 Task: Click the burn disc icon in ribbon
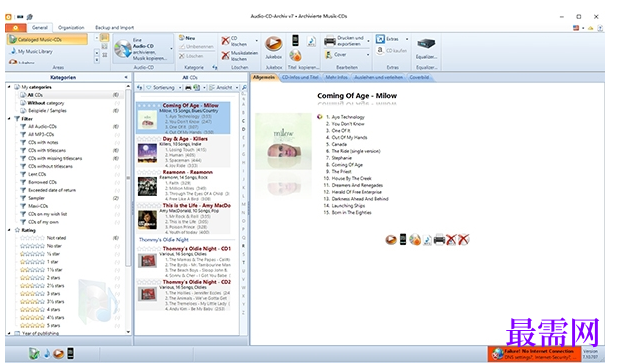(x=295, y=56)
